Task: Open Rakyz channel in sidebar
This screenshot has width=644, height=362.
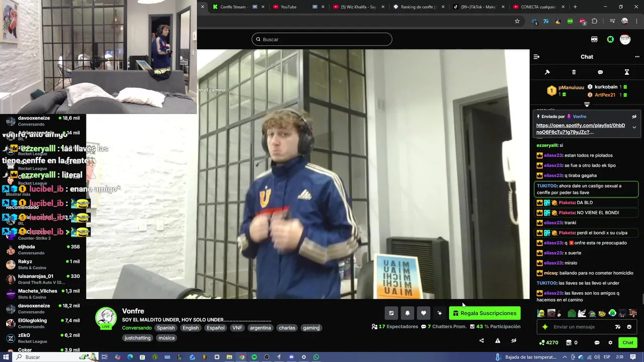Action: [43, 264]
